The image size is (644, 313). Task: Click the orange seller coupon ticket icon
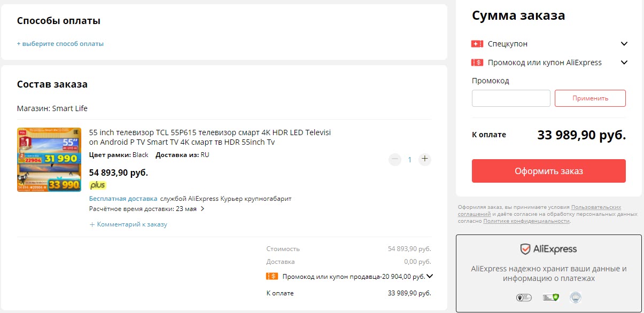pos(271,276)
